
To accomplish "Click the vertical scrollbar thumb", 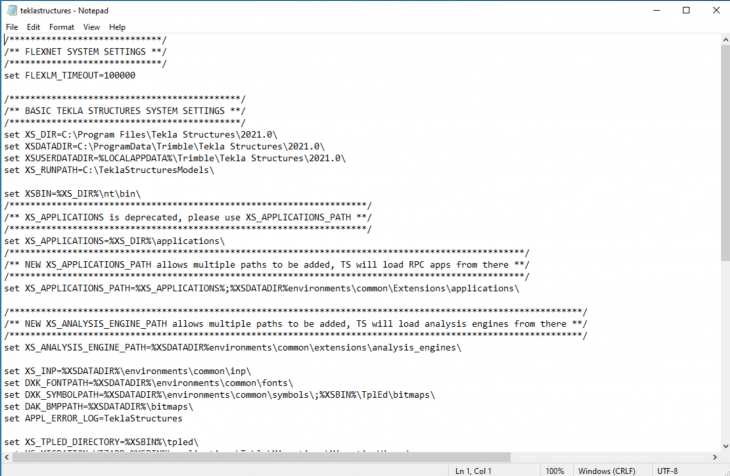I will [725, 153].
